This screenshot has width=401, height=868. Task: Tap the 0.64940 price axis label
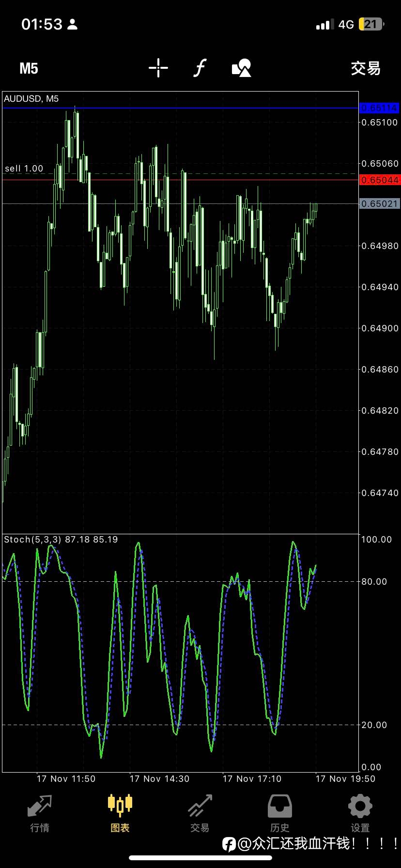click(x=380, y=287)
